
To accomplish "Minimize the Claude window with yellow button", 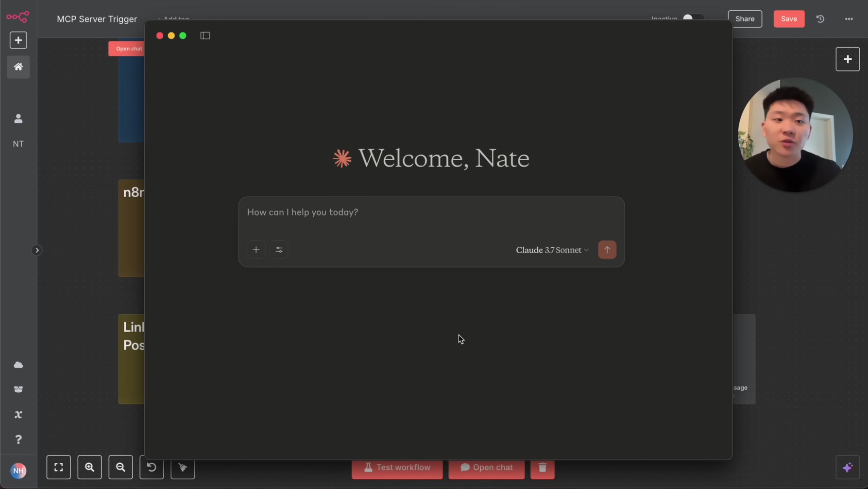I will 171,35.
